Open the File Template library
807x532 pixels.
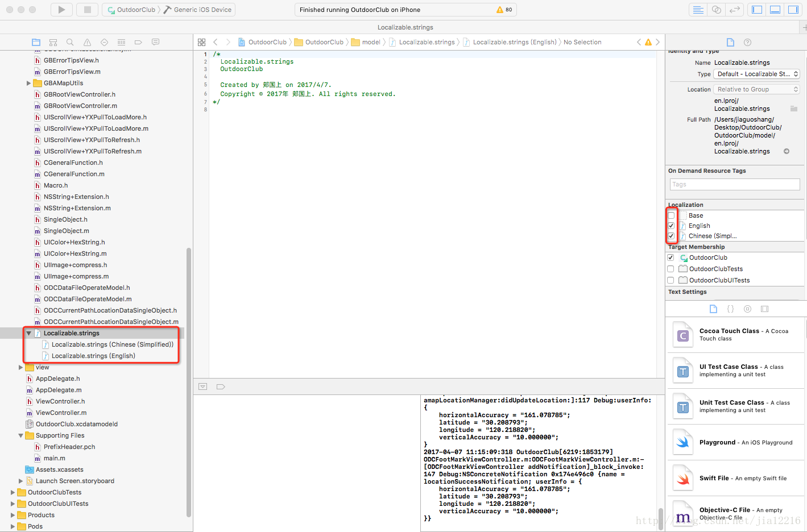(713, 309)
